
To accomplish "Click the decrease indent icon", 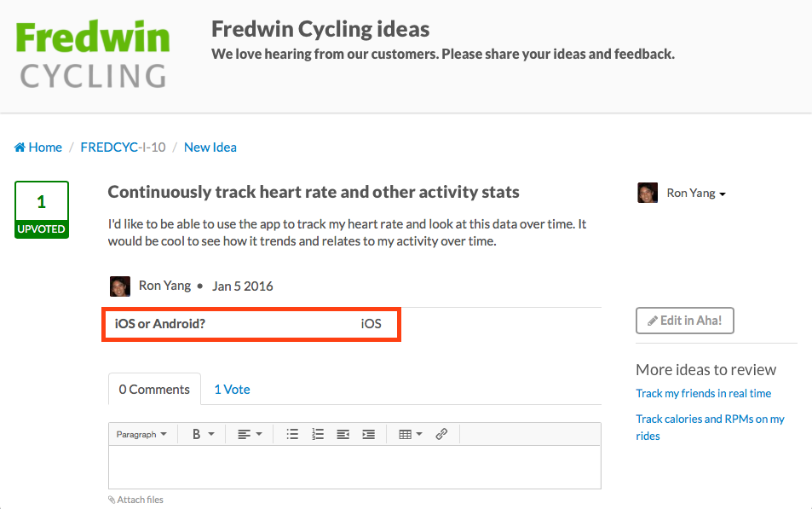I will click(x=343, y=434).
